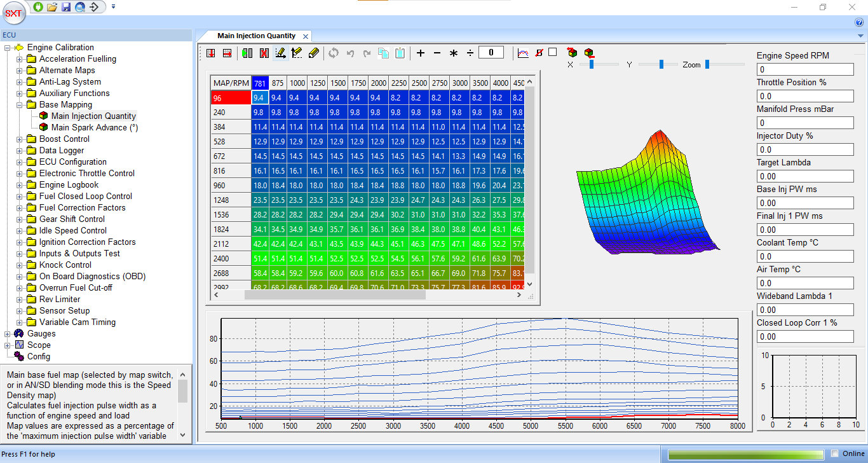Image resolution: width=868 pixels, height=463 pixels.
Task: Toggle the empty checkbox beside the graph icons
Action: [x=553, y=52]
